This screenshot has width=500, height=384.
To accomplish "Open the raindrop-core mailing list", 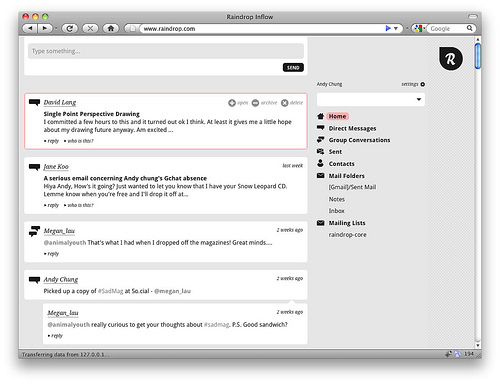I will pos(347,235).
